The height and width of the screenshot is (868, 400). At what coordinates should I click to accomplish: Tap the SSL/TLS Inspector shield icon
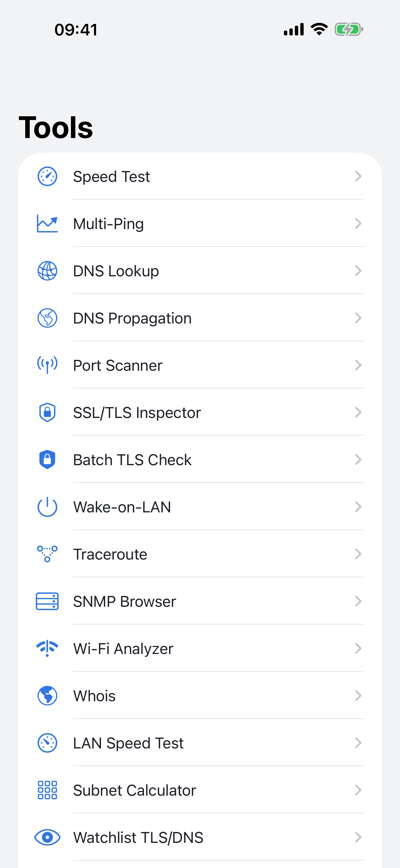[x=47, y=412]
